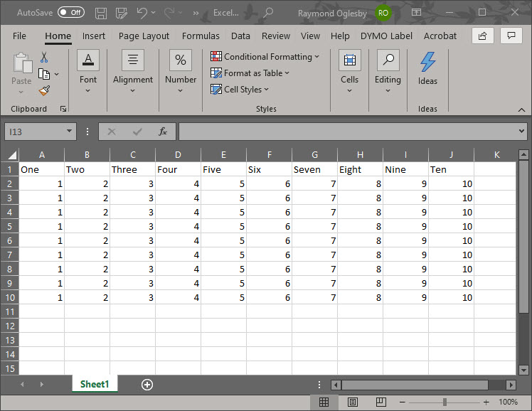Viewport: 532px width, 411px height.
Task: Click the previous sheet navigation arrow
Action: point(22,384)
